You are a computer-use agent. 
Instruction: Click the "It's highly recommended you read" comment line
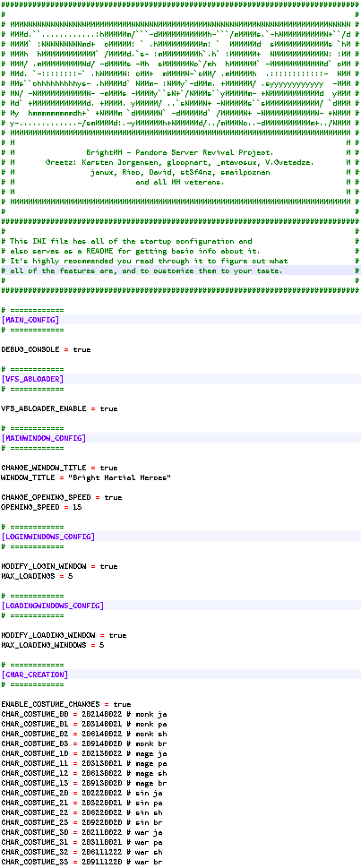(x=149, y=261)
